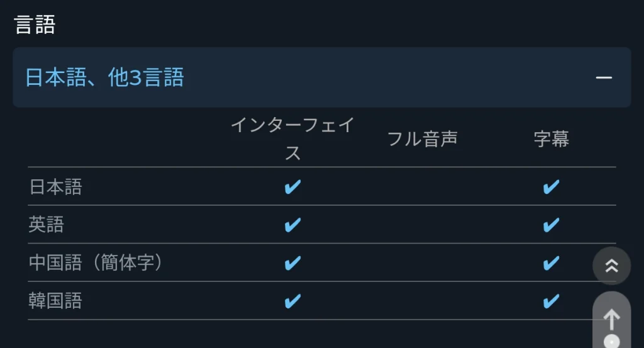Click the 日本語、他3言語 header
Image resolution: width=644 pixels, height=348 pixels.
point(321,77)
